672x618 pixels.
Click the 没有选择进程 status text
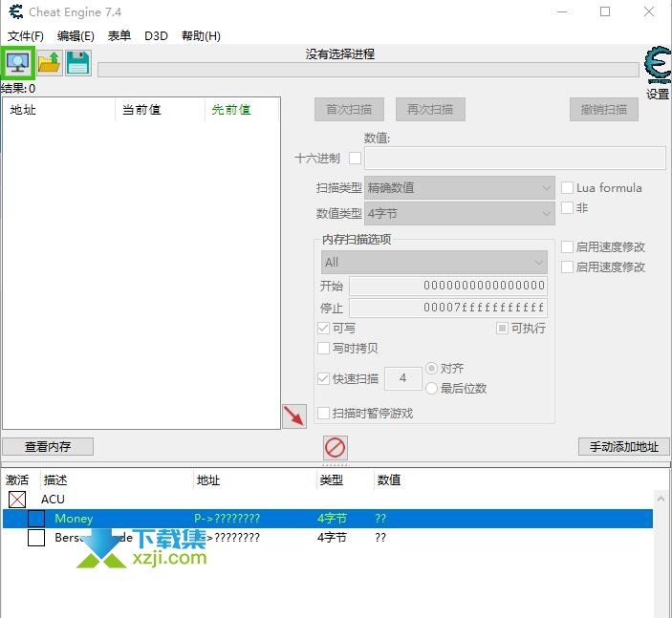point(340,53)
